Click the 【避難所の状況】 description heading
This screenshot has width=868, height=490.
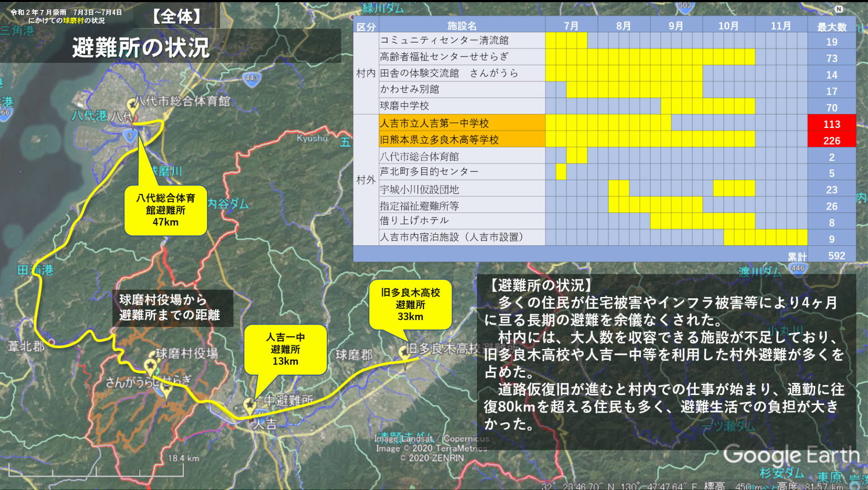click(x=541, y=285)
